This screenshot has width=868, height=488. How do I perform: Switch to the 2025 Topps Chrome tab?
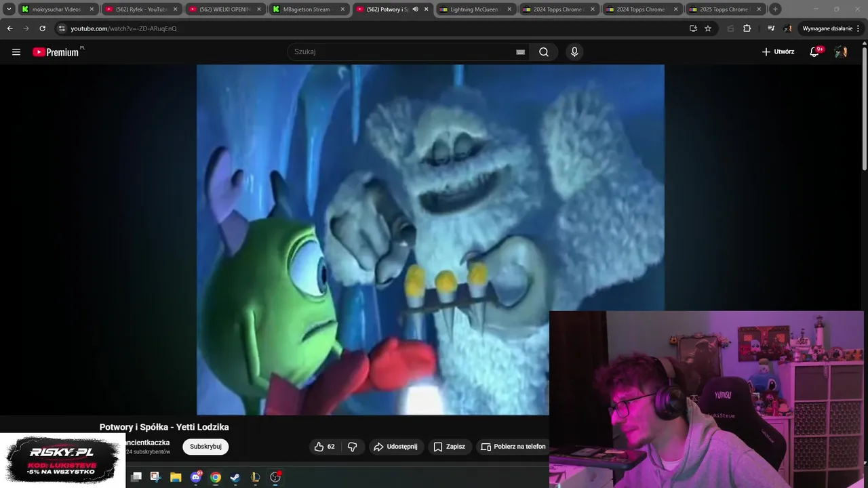(x=725, y=9)
